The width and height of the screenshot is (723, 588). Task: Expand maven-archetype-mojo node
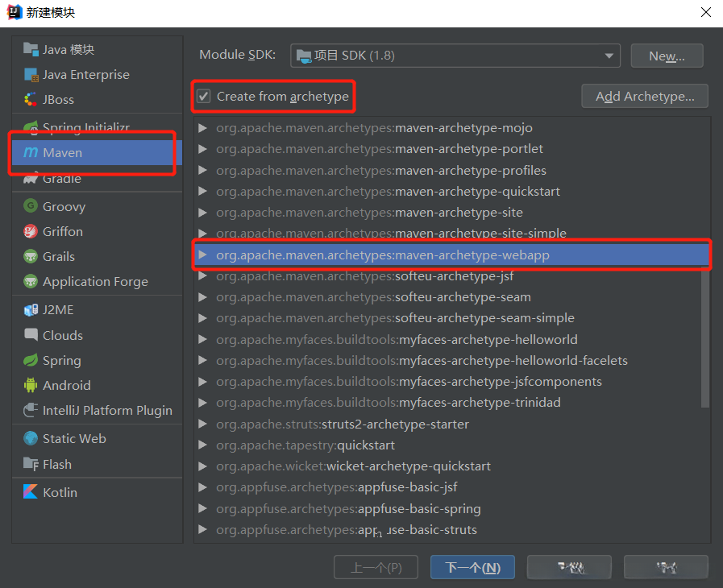pyautogui.click(x=202, y=127)
